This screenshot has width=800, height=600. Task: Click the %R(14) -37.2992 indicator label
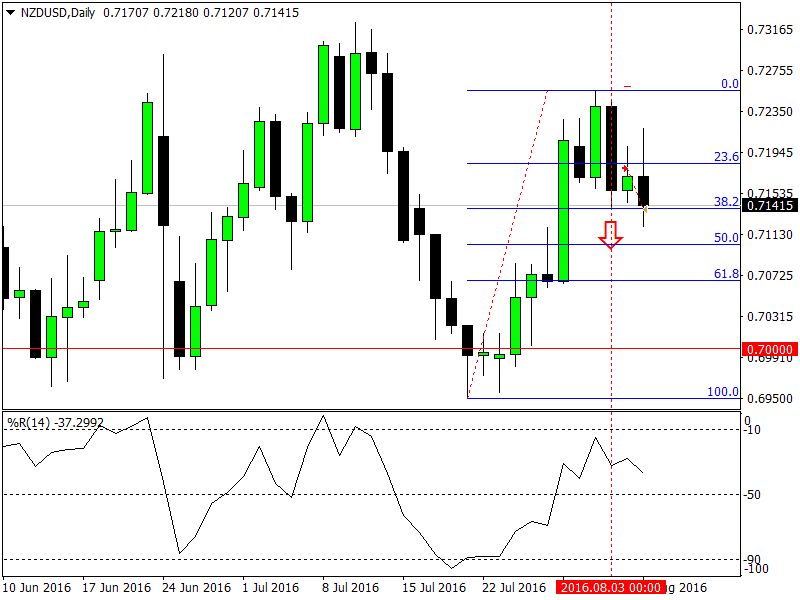55,423
